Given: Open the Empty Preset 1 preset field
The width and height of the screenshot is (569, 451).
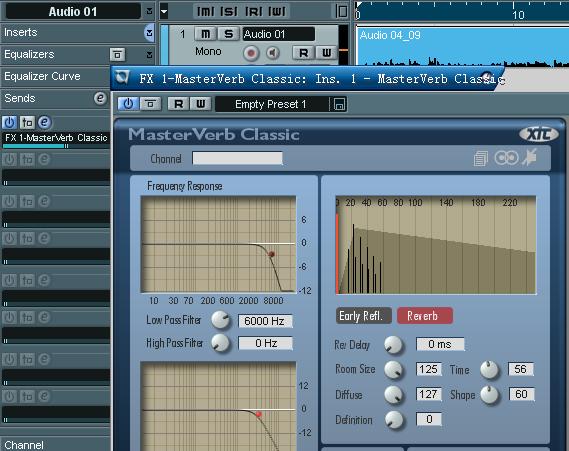Looking at the screenshot, I should pos(272,104).
